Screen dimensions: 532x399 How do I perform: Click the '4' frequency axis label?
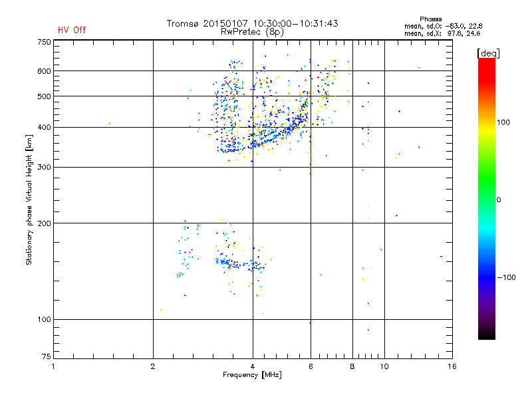click(253, 366)
